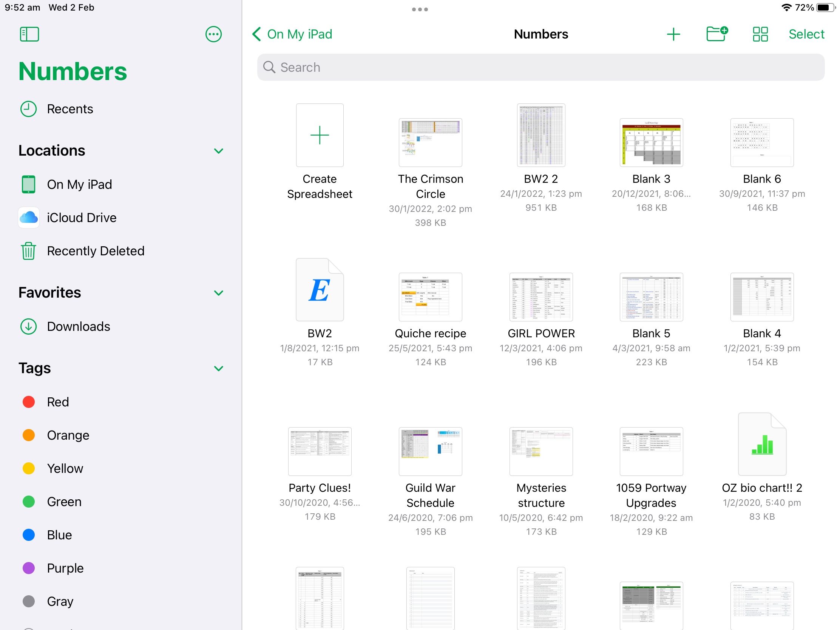Toggle the sidebar panel icon

pyautogui.click(x=29, y=34)
